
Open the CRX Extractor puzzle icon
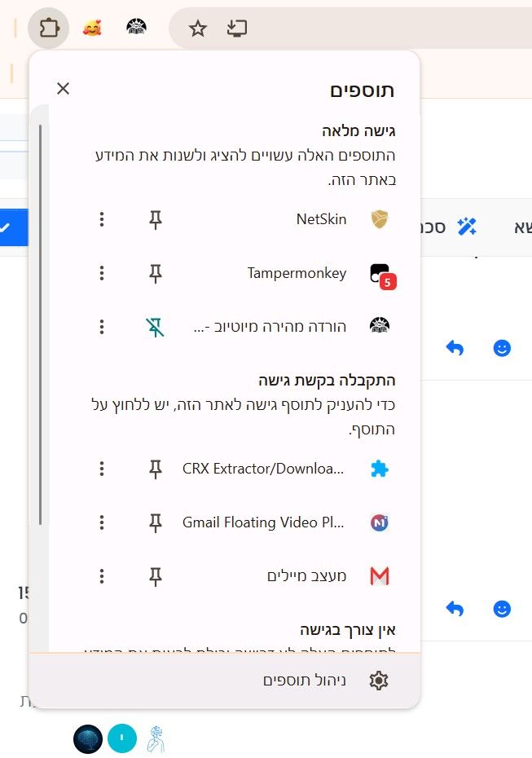tap(380, 469)
